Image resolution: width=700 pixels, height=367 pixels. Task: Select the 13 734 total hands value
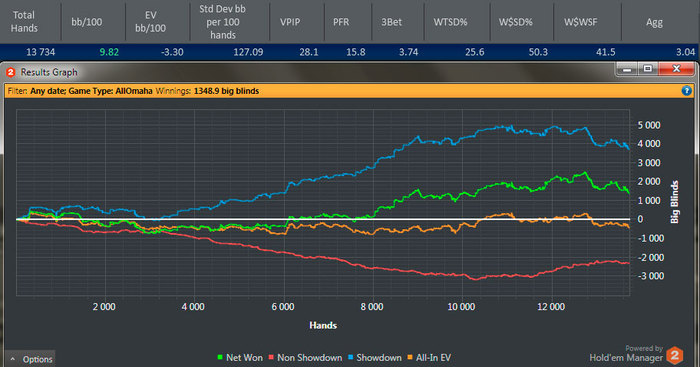tap(41, 52)
